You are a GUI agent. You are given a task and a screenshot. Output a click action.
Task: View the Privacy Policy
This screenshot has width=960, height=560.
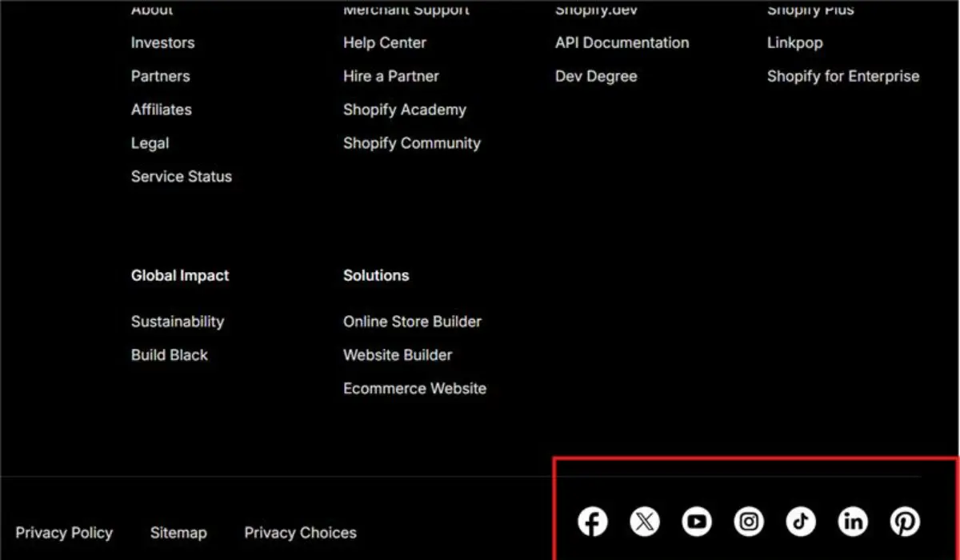(64, 533)
